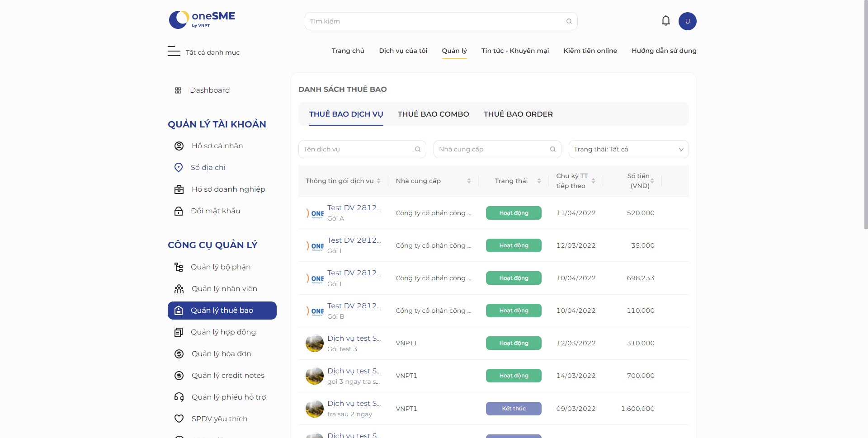Click Tất cả danh mục label

tap(212, 52)
